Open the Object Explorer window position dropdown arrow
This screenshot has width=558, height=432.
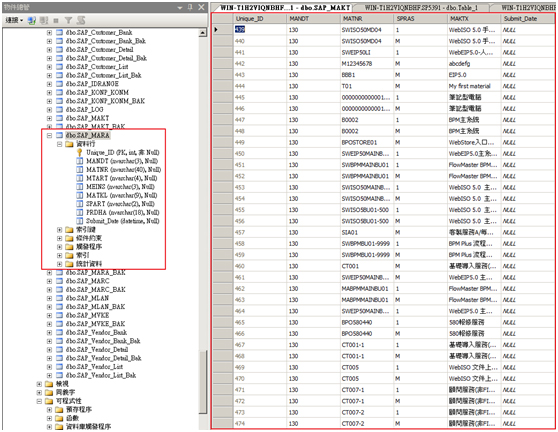click(x=180, y=7)
